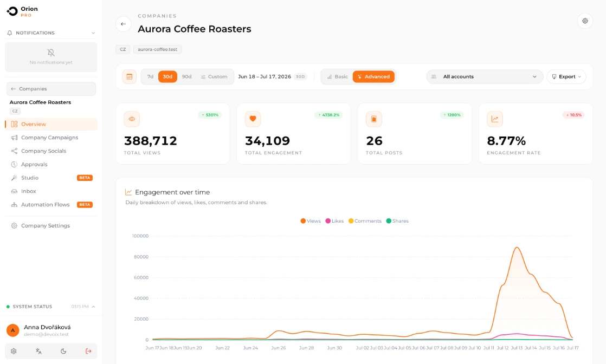Toggle the Shares series in chart legend
The height and width of the screenshot is (364, 606).
[397, 221]
